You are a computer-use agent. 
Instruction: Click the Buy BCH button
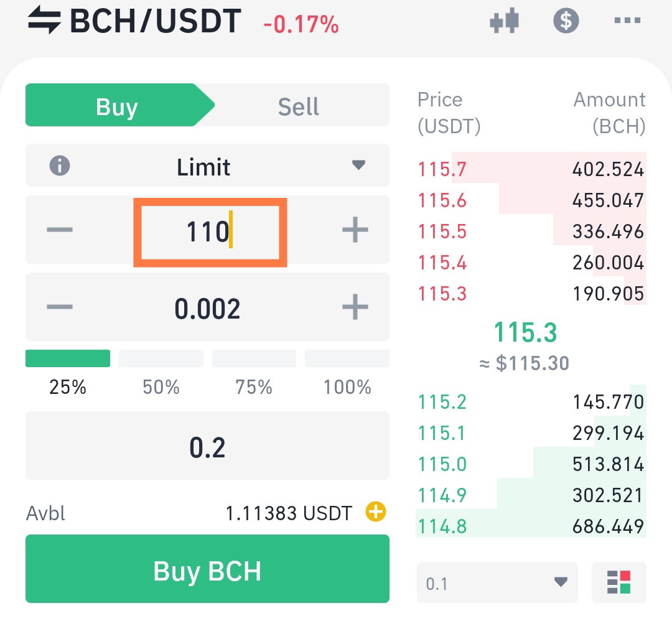pos(207,569)
